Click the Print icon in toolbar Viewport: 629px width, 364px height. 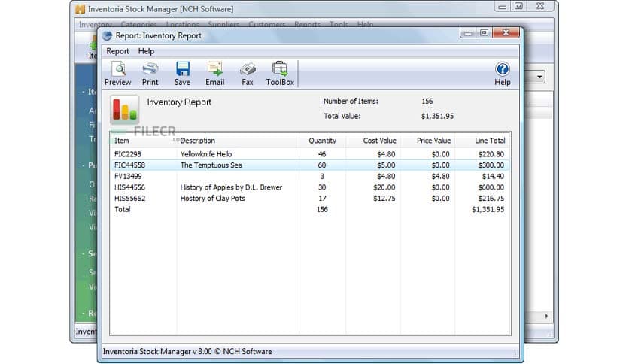coord(150,73)
